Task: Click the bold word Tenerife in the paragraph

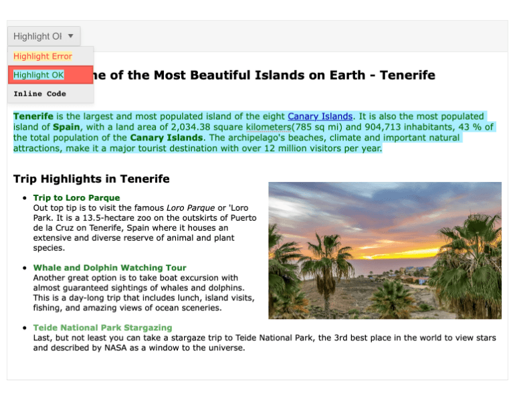Action: (33, 116)
